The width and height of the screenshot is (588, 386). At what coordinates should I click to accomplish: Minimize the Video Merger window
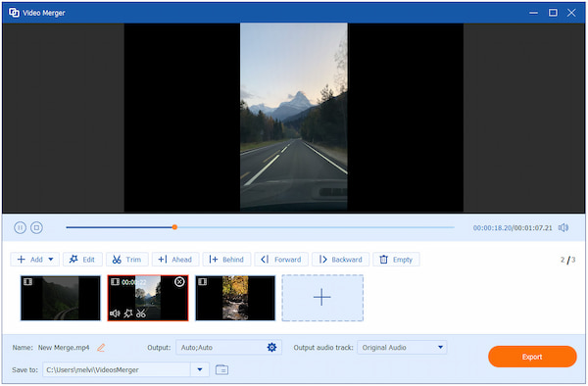[533, 13]
